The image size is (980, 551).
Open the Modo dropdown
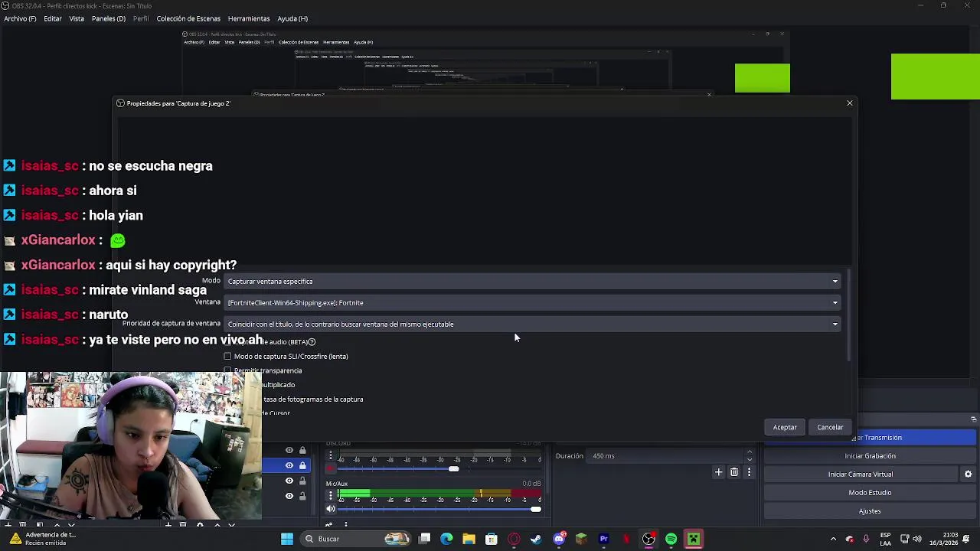click(x=533, y=282)
